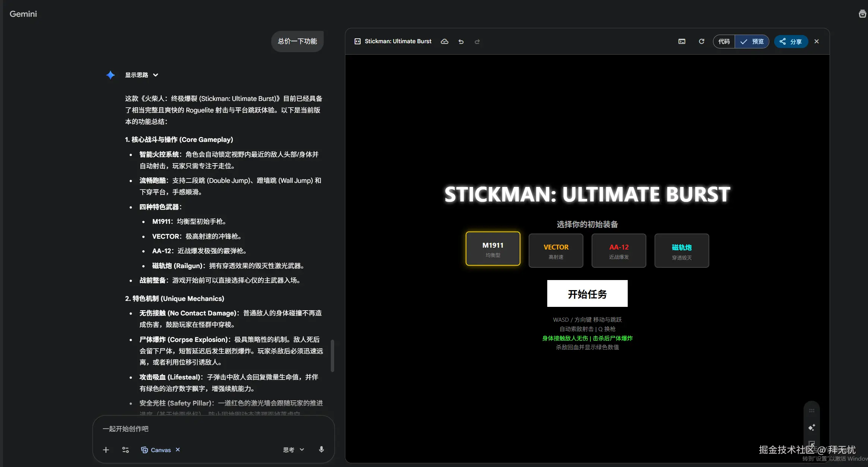
Task: Select the M1911 weapon card
Action: [x=492, y=249]
